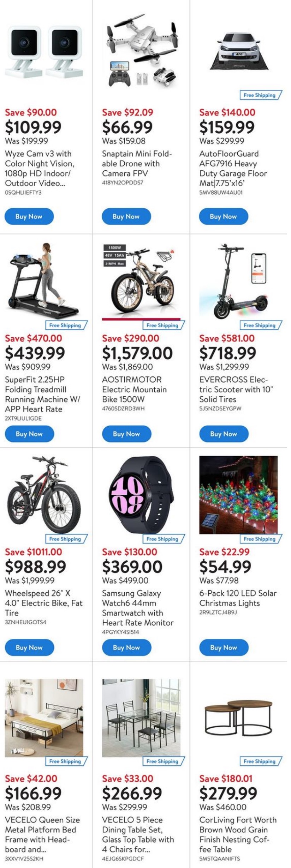Open the CorLiving nesting coffee table image

[238, 718]
